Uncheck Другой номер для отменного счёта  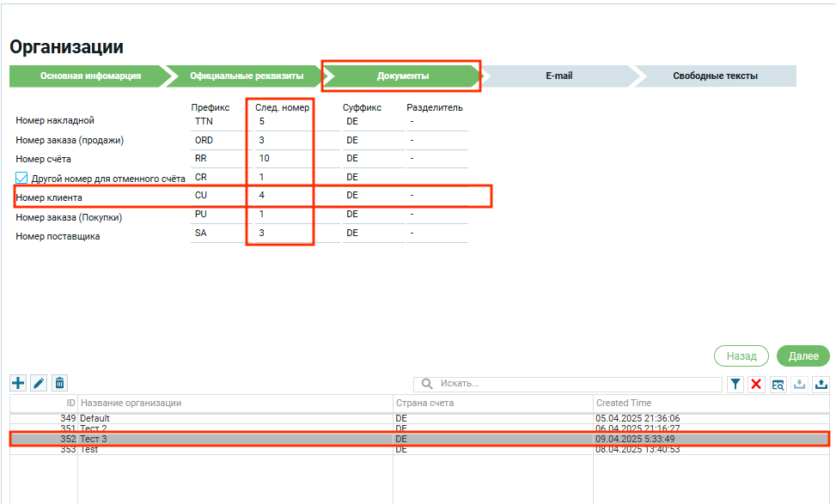tap(22, 178)
